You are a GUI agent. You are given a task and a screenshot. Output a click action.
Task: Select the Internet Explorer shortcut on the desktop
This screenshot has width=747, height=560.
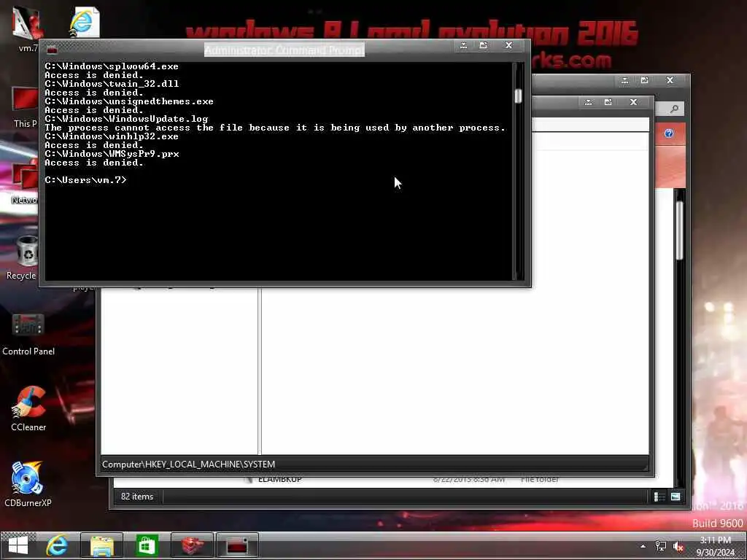(x=85, y=23)
